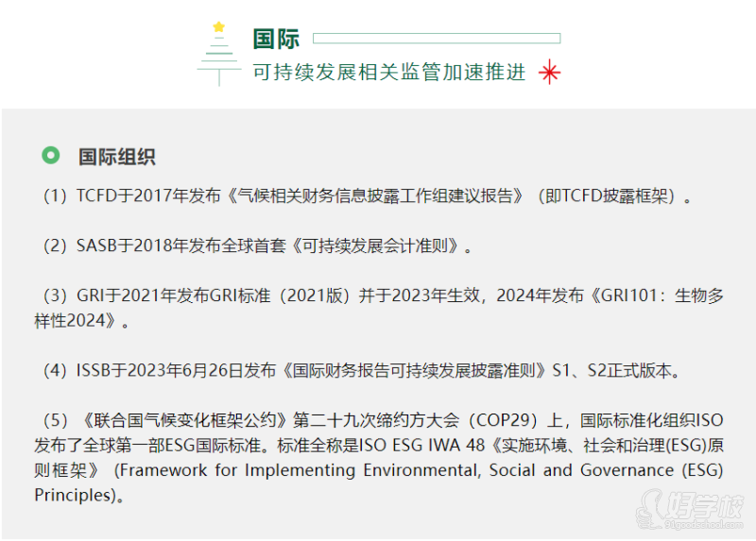Select the bold 国际 heading
This screenshot has height=541, width=756.
click(x=276, y=39)
